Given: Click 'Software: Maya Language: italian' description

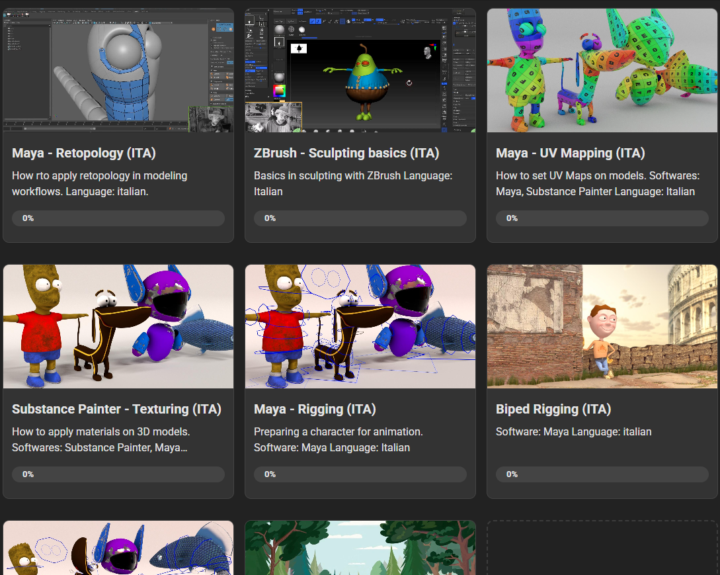Looking at the screenshot, I should [574, 432].
